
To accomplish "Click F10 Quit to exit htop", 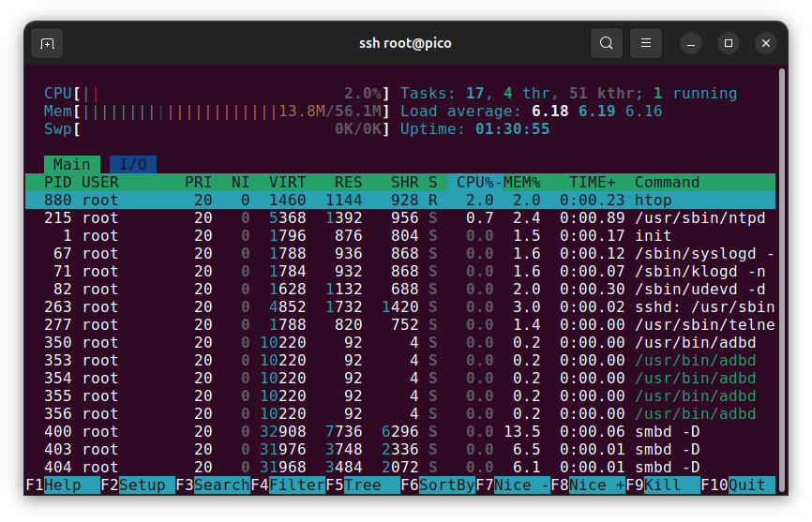I will click(738, 485).
